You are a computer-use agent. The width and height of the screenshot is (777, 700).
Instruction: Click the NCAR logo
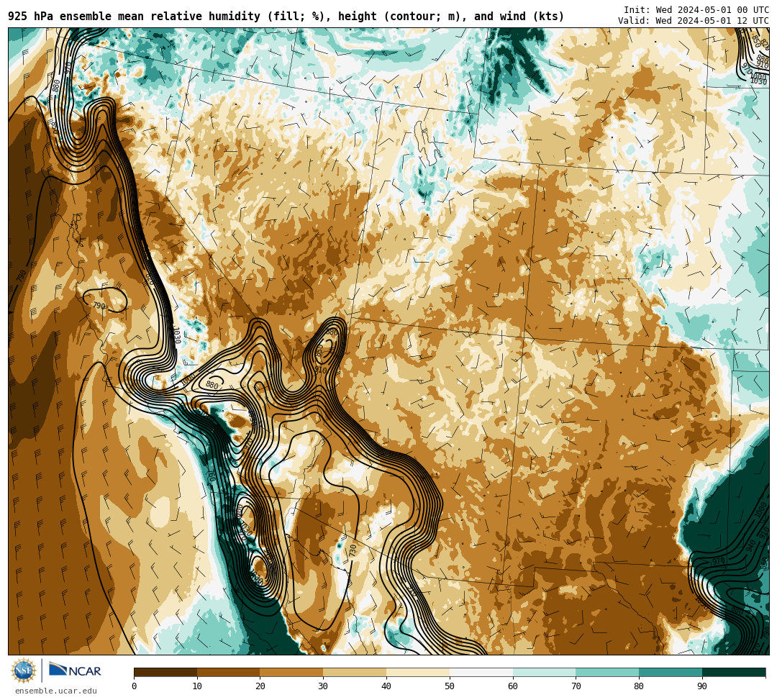pos(76,671)
